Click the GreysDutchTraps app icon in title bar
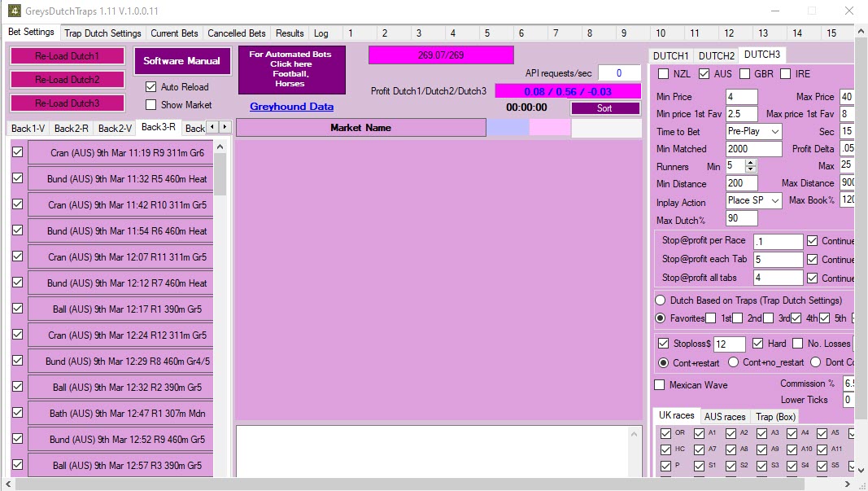This screenshot has height=491, width=868. click(14, 11)
